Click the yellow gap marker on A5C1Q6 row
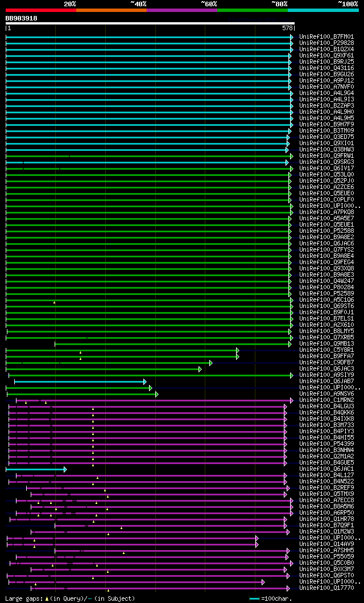 (x=54, y=302)
